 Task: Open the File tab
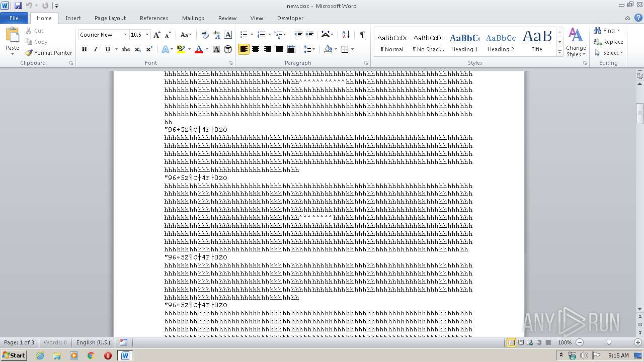14,18
